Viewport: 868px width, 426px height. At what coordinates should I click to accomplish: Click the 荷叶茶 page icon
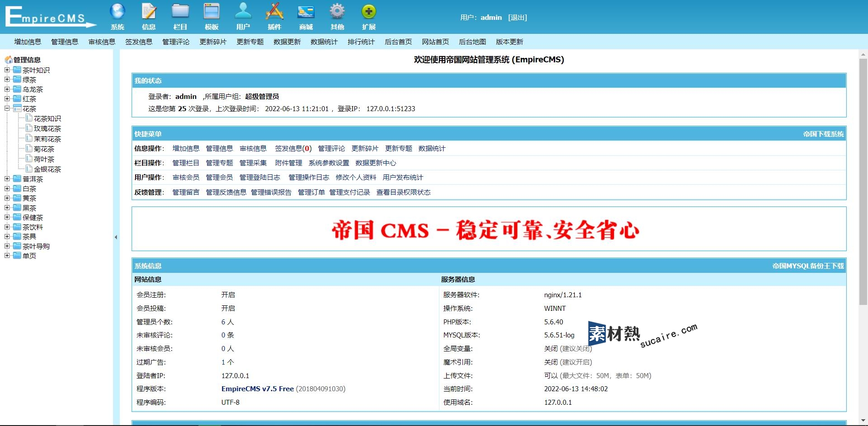pos(29,159)
